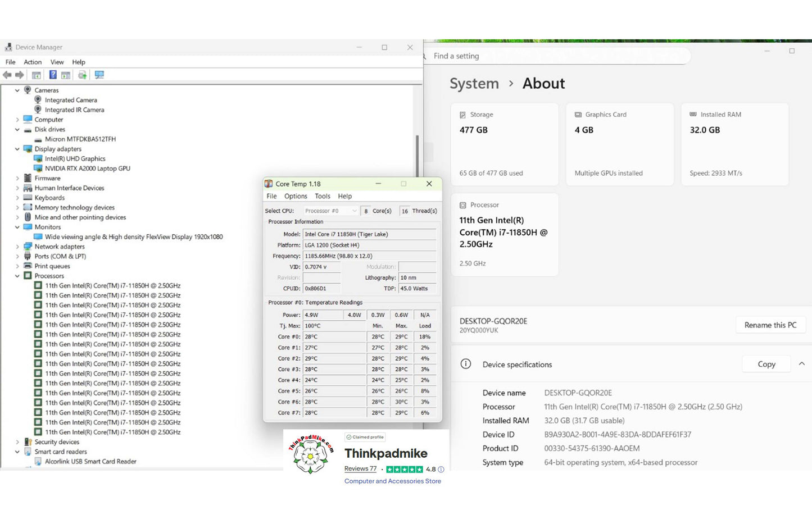Screen dimensions: 812x510
Task: Expand the Network adapters node
Action: (x=17, y=247)
